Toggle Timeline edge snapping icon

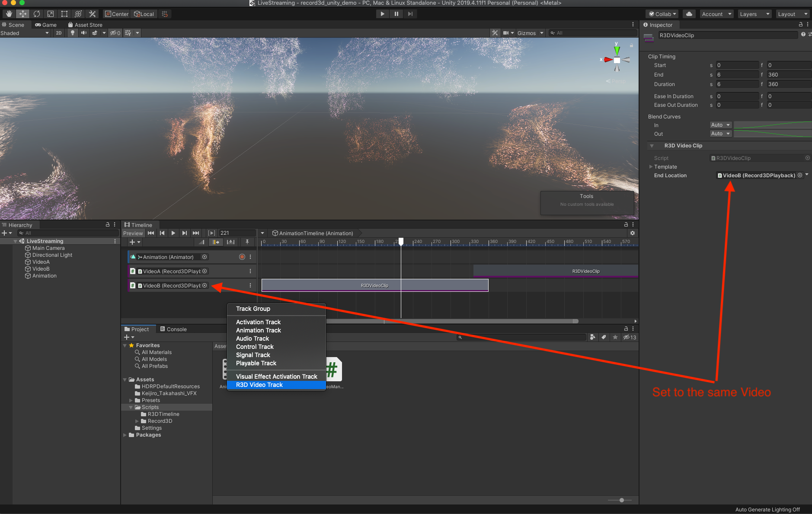(x=247, y=242)
